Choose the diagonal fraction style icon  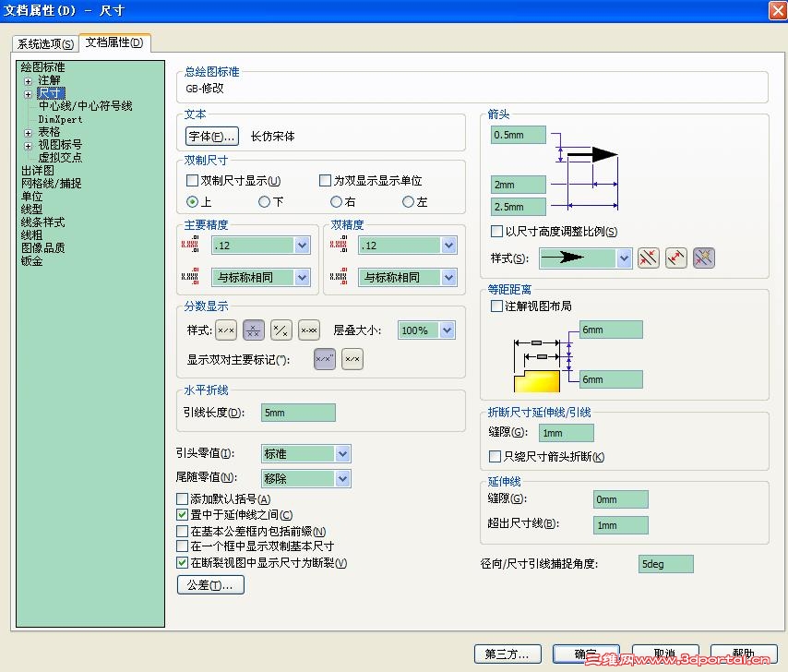tap(281, 330)
